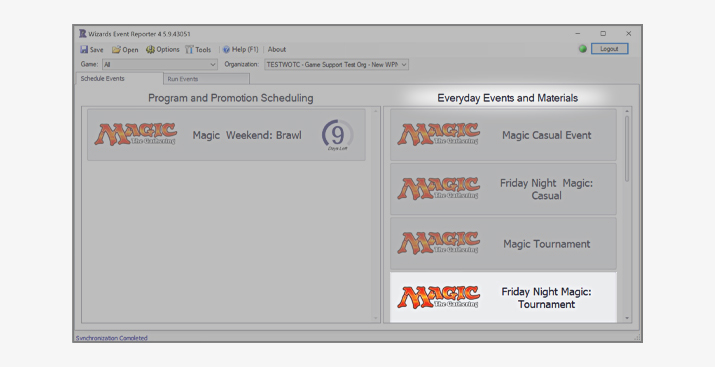Click the Save floppy disk icon
Viewport: 715px width, 367px height.
84,49
